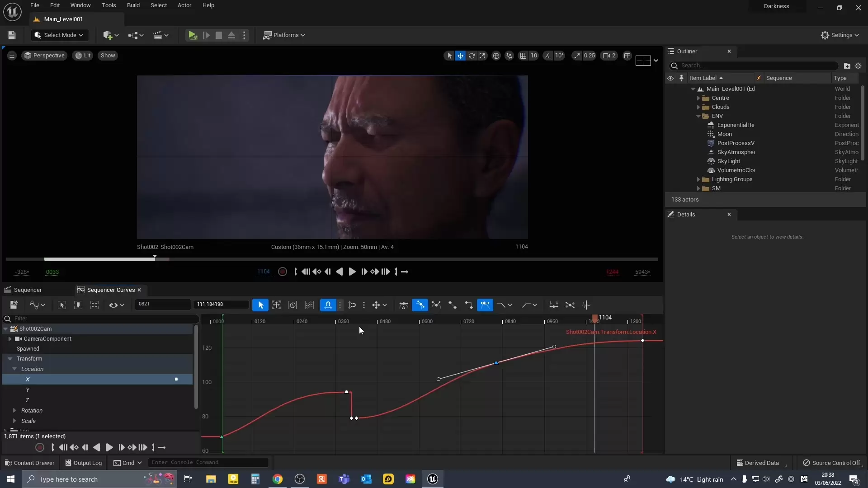Set key interpolation to linear tangent
868x488 pixels.
(x=453, y=305)
